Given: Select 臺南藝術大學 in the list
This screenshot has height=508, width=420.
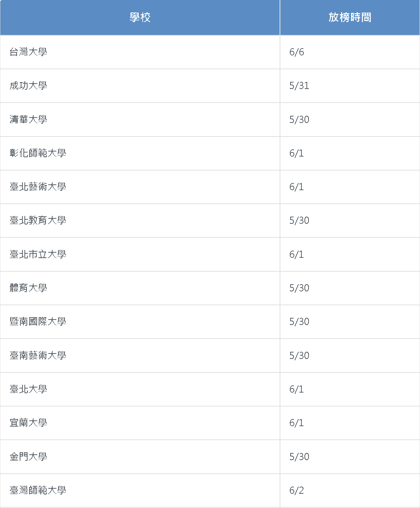Looking at the screenshot, I should [38, 356].
